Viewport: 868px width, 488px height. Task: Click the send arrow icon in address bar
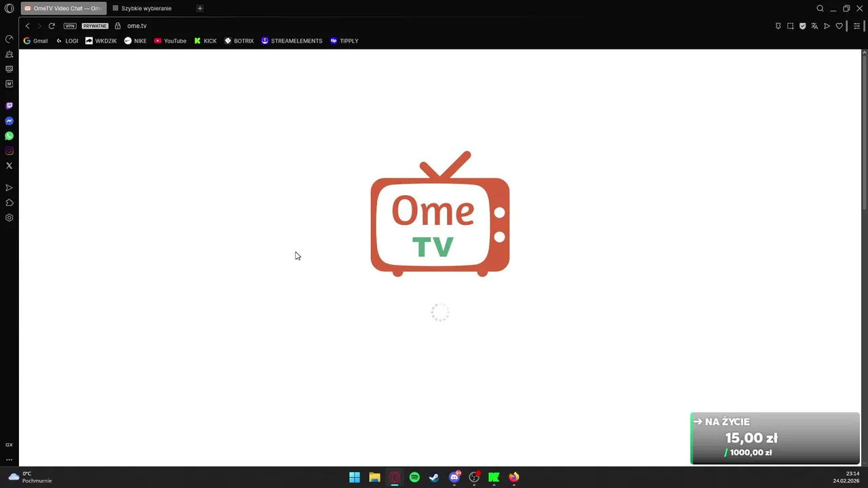pos(827,26)
